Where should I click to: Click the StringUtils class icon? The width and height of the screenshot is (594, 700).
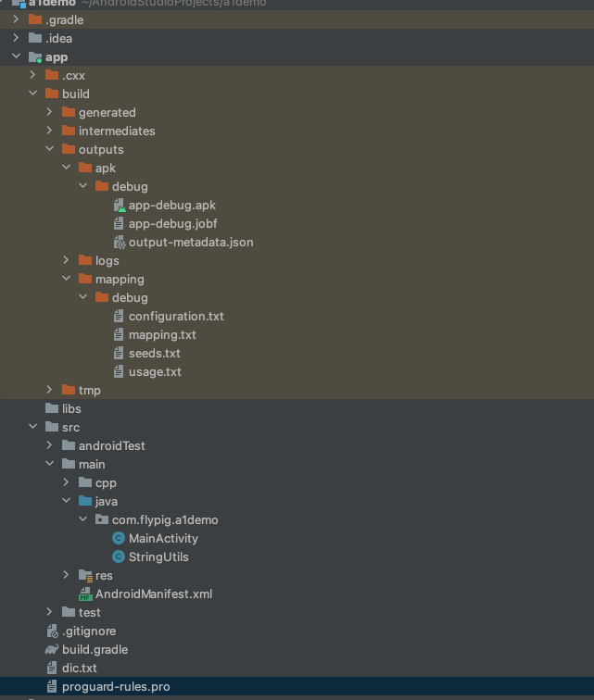(x=119, y=557)
